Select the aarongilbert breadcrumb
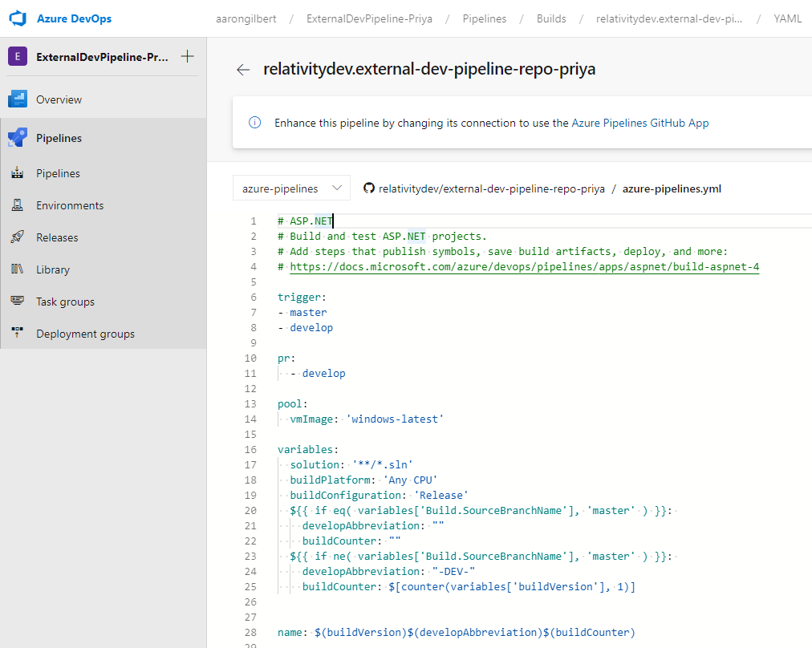 tap(246, 18)
